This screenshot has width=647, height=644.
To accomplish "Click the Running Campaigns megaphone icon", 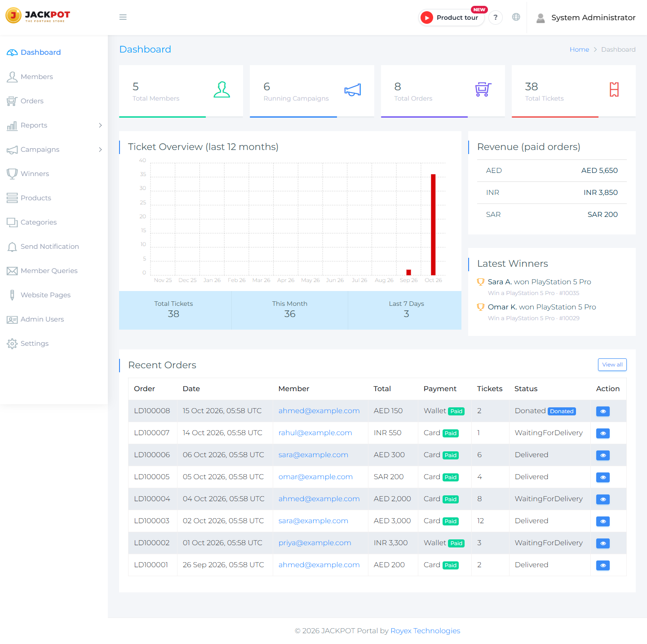I will (x=353, y=90).
